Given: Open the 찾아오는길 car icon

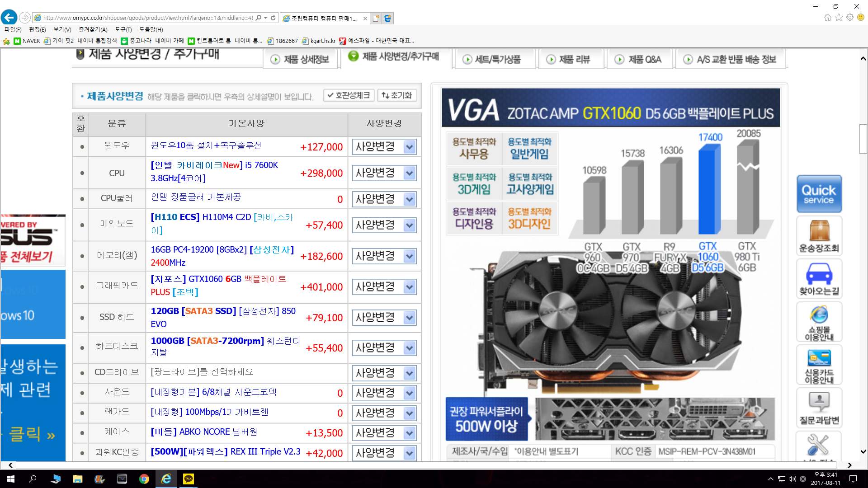Looking at the screenshot, I should 819,279.
